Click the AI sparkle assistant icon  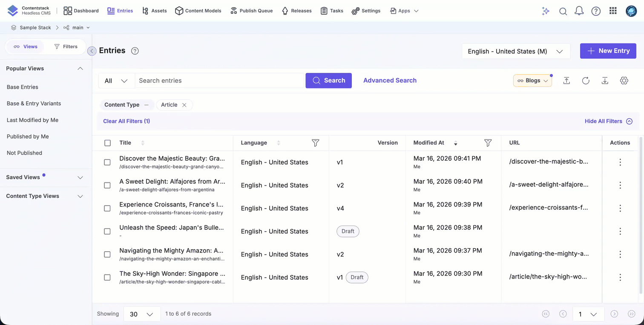546,11
